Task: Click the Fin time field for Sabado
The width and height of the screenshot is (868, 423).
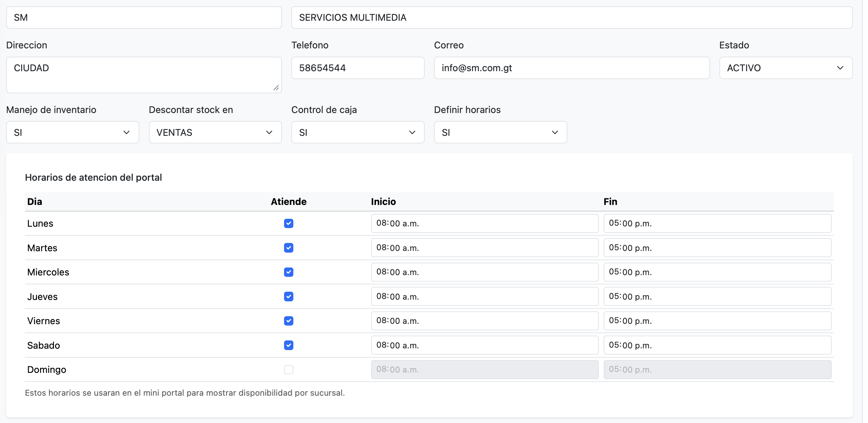Action: (x=718, y=345)
